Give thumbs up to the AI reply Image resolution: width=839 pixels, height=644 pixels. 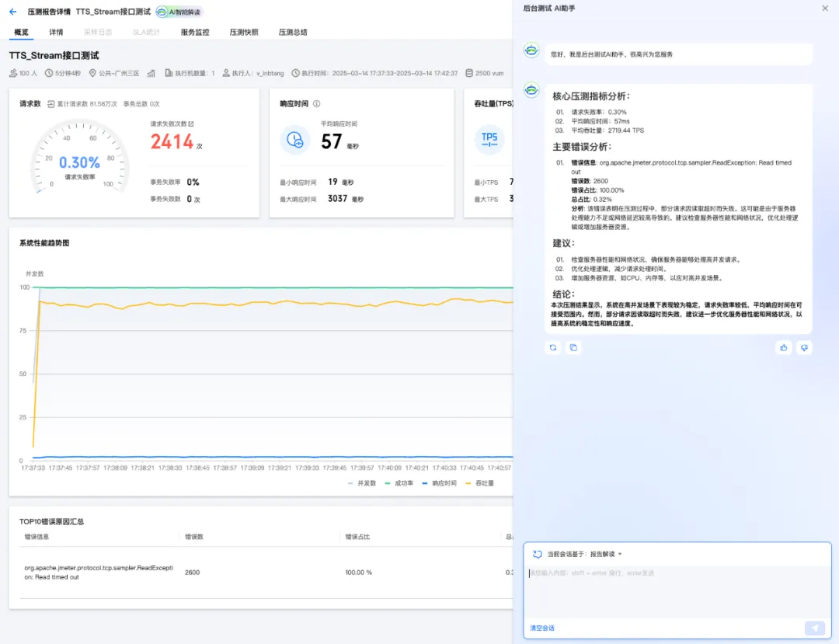tap(783, 348)
